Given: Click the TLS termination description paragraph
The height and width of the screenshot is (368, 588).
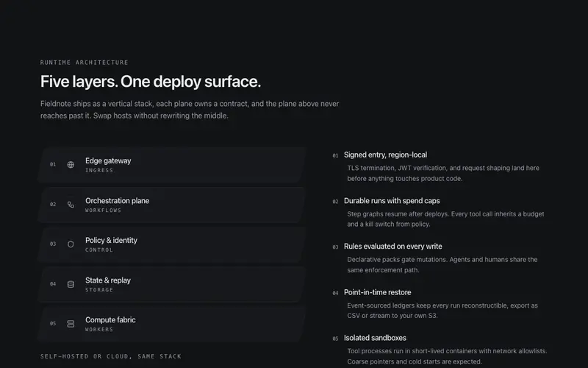Looking at the screenshot, I should click(x=443, y=173).
